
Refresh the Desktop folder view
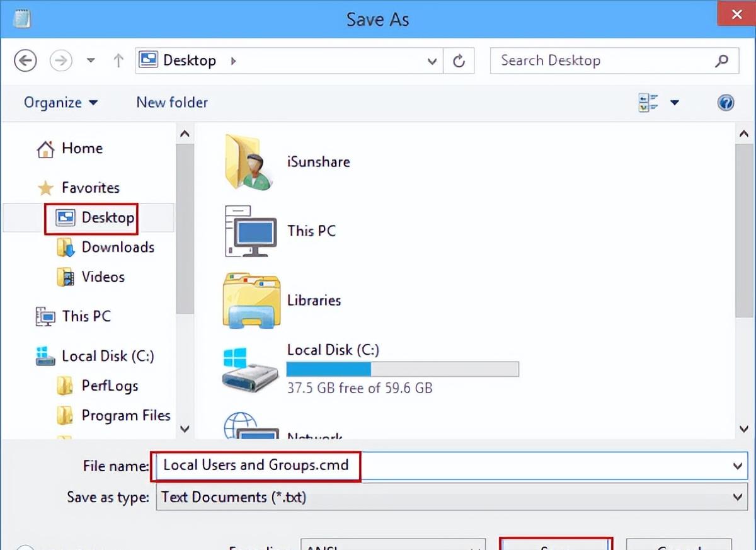[x=459, y=61]
